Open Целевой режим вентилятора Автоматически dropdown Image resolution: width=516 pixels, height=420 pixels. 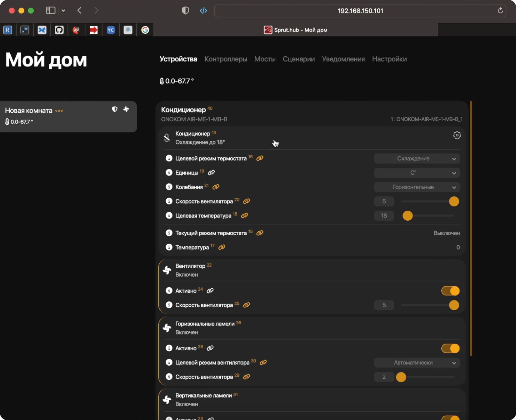pos(417,363)
